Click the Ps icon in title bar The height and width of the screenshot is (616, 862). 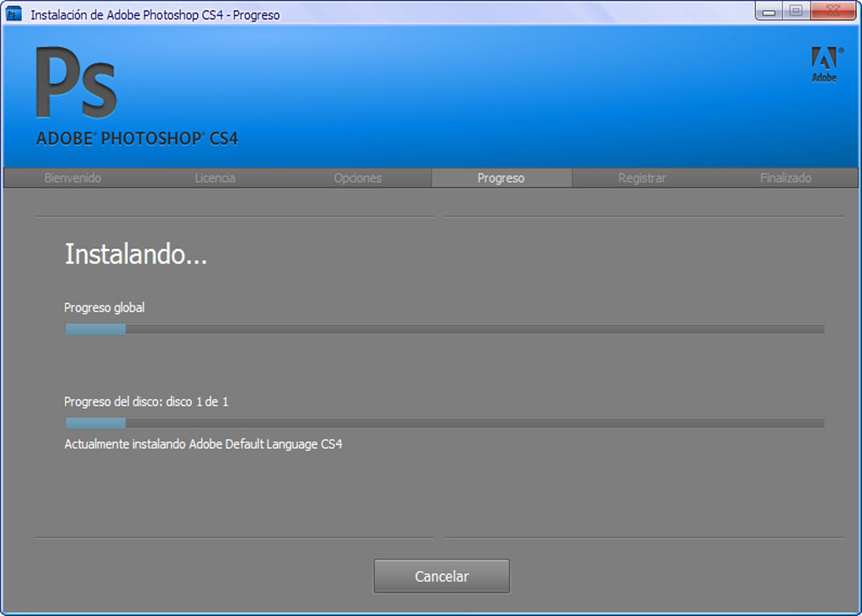pos(13,13)
